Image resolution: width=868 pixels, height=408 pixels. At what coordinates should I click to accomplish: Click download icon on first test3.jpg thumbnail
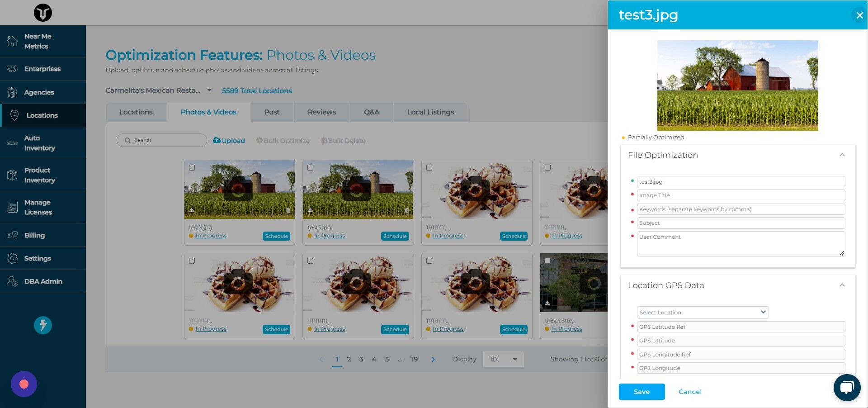click(x=191, y=210)
